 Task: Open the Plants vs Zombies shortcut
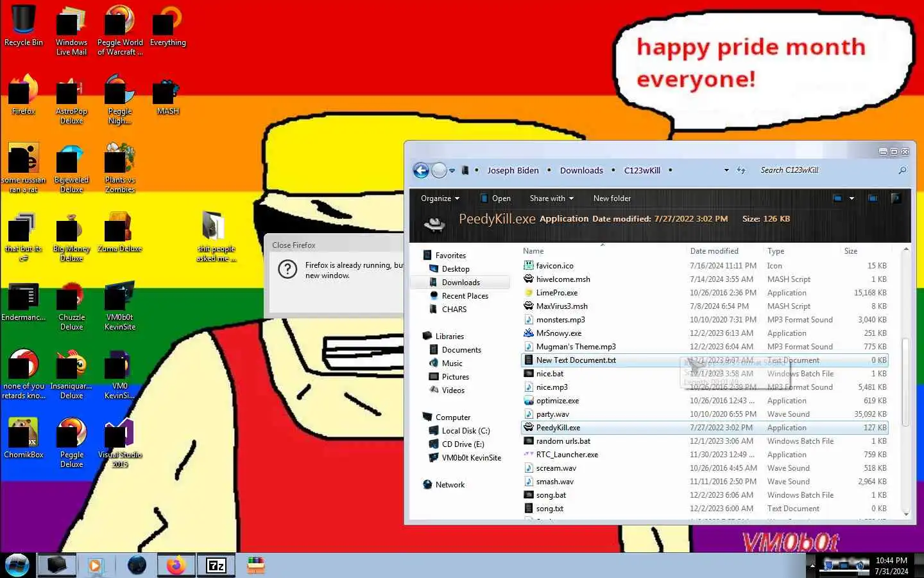[x=120, y=168]
